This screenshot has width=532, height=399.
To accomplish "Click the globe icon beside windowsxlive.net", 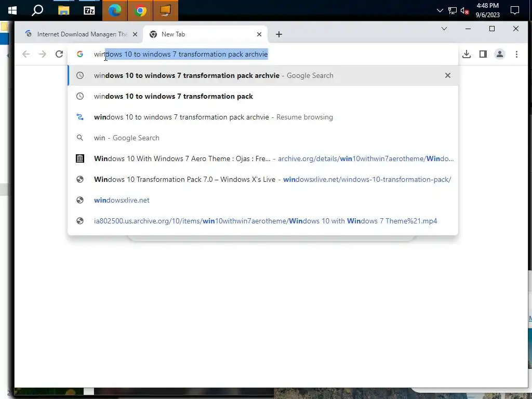I will click(79, 200).
